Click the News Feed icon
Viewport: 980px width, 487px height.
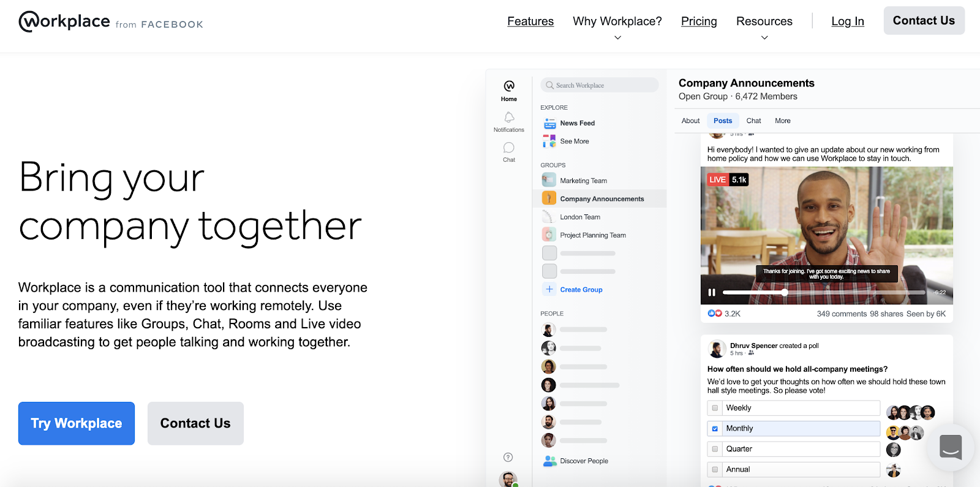[x=549, y=123]
